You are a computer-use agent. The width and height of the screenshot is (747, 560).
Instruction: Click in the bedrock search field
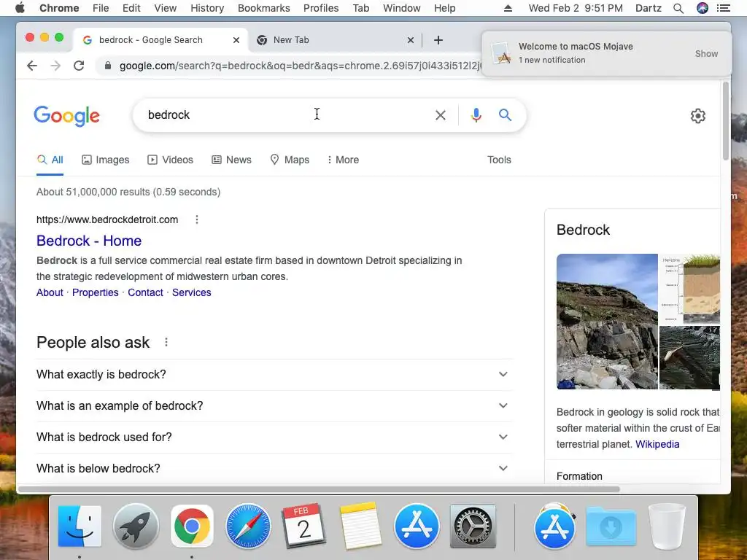pyautogui.click(x=286, y=114)
